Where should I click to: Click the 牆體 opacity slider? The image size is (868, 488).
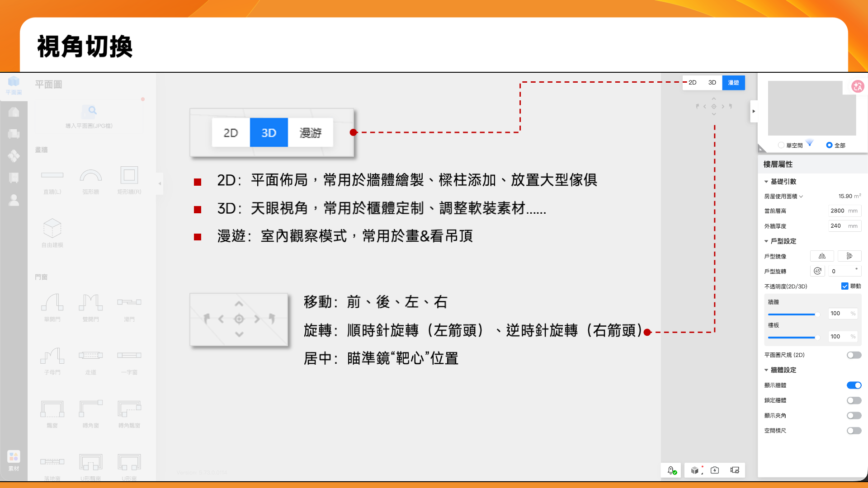point(793,314)
